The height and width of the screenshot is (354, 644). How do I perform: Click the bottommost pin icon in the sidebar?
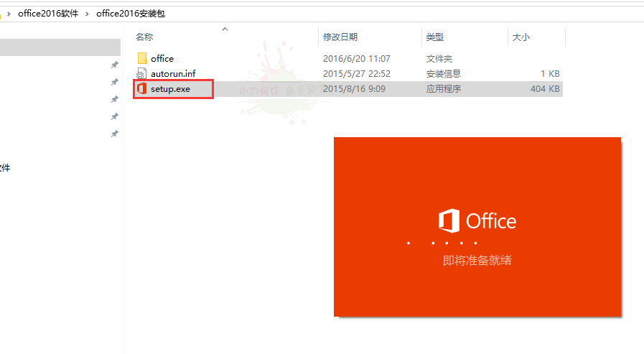tap(114, 134)
